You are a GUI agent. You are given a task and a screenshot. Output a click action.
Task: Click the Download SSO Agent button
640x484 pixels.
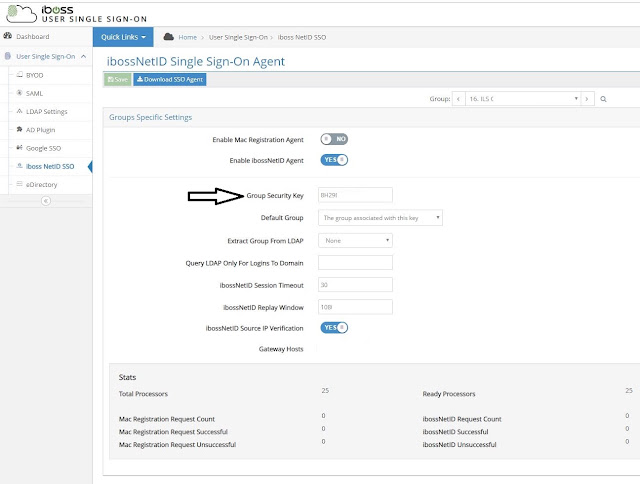(170, 79)
